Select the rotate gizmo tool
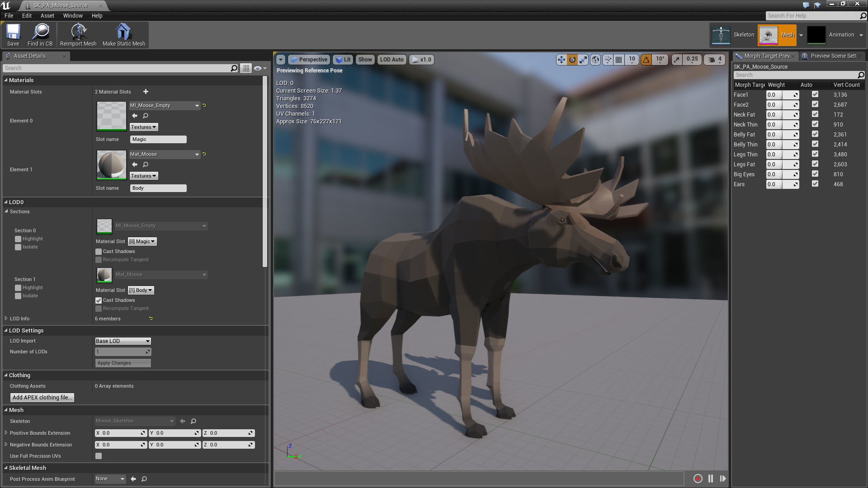Screen dimensions: 868x488 pos(572,60)
